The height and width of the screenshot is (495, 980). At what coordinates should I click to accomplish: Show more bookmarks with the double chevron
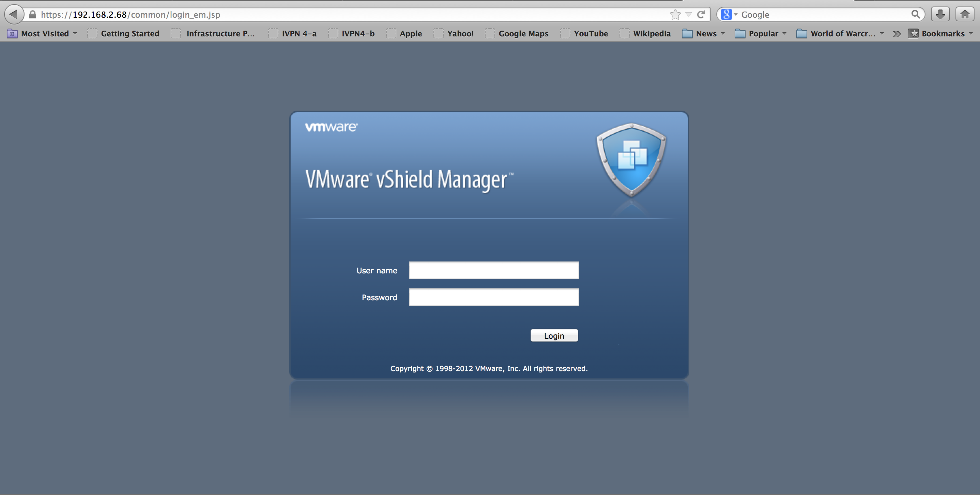coord(897,33)
